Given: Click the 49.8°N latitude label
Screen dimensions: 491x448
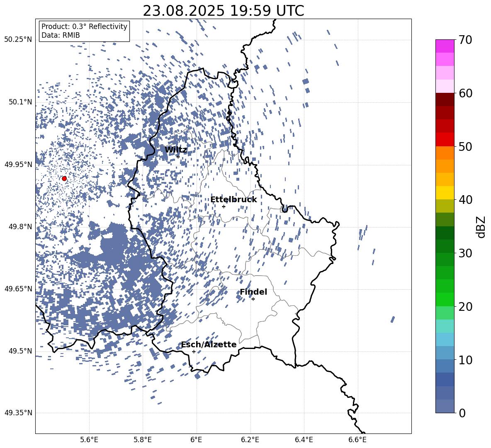Looking at the screenshot, I should coord(20,227).
